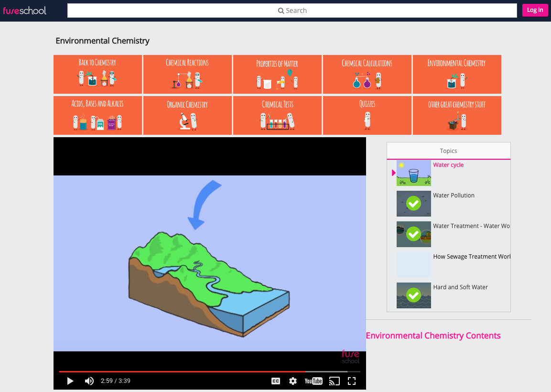Select How Sewage Treatment Works topic
Image resolution: width=551 pixels, height=392 pixels.
(467, 257)
